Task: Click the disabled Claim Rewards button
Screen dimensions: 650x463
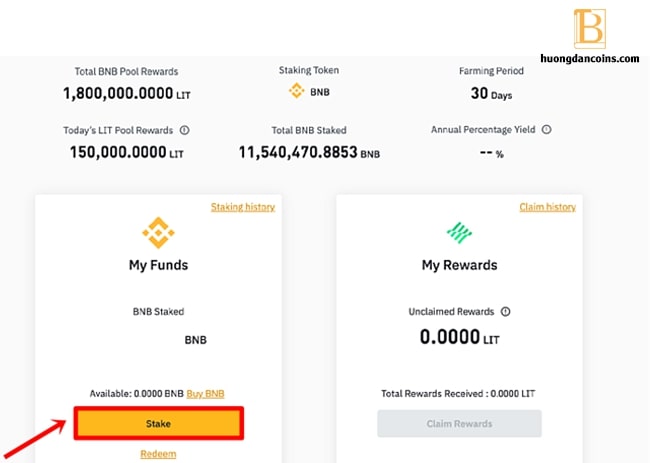Action: [459, 424]
